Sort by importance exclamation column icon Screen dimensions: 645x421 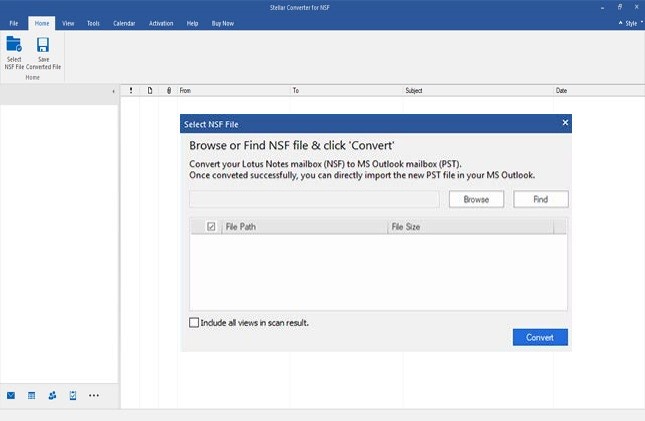tap(131, 91)
